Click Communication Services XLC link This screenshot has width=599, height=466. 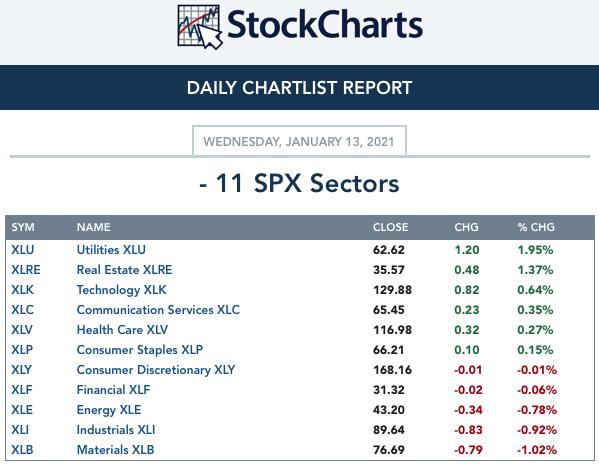point(158,310)
